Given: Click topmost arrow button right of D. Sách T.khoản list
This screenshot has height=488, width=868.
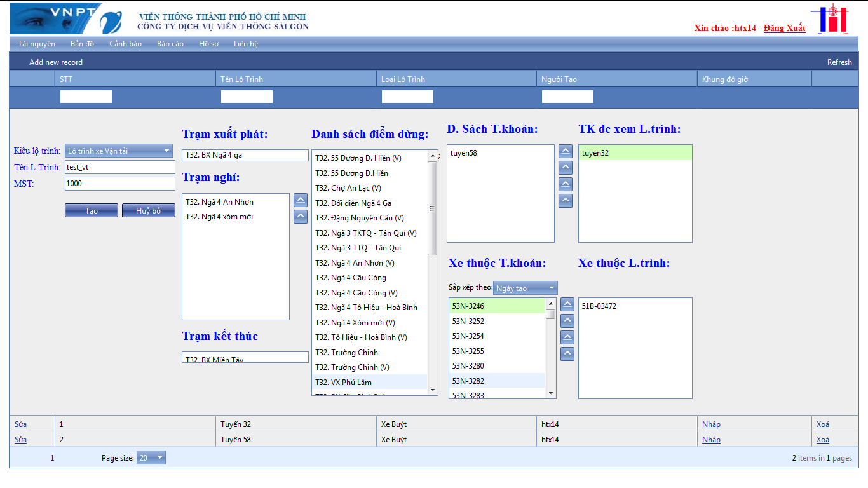Looking at the screenshot, I should (x=566, y=151).
